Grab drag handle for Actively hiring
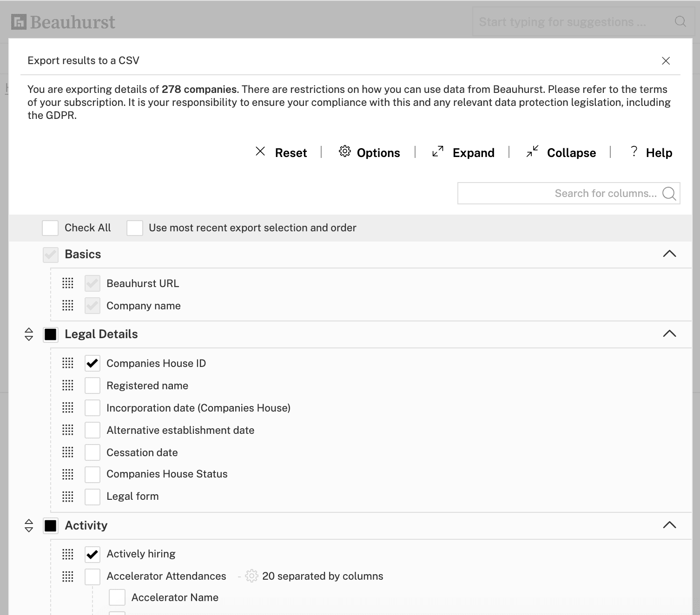This screenshot has height=615, width=700. [x=68, y=554]
